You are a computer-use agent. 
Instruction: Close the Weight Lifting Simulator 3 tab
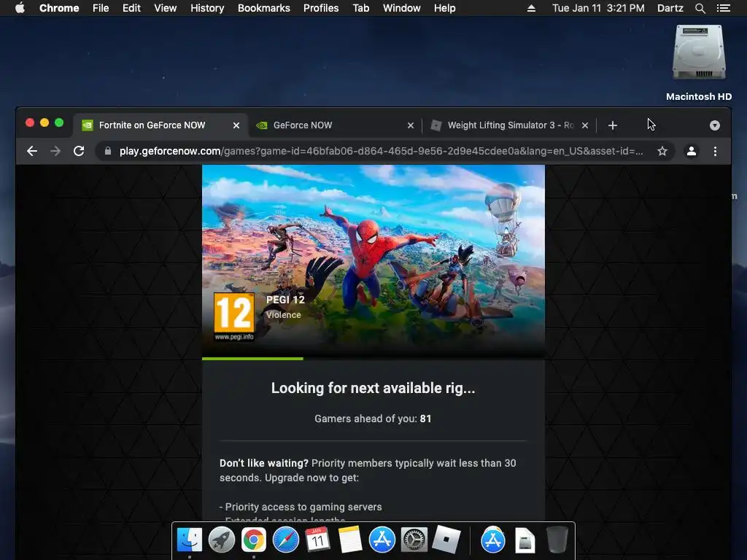[585, 125]
